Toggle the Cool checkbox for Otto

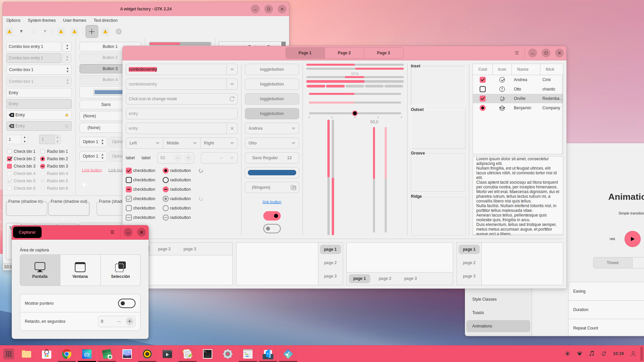[x=483, y=89]
